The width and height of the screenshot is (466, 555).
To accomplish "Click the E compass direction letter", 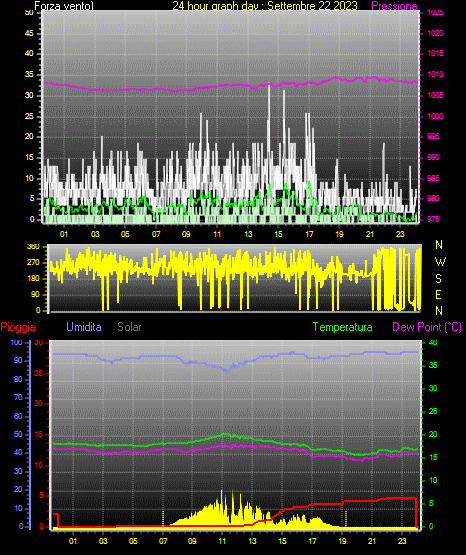I will (438, 294).
